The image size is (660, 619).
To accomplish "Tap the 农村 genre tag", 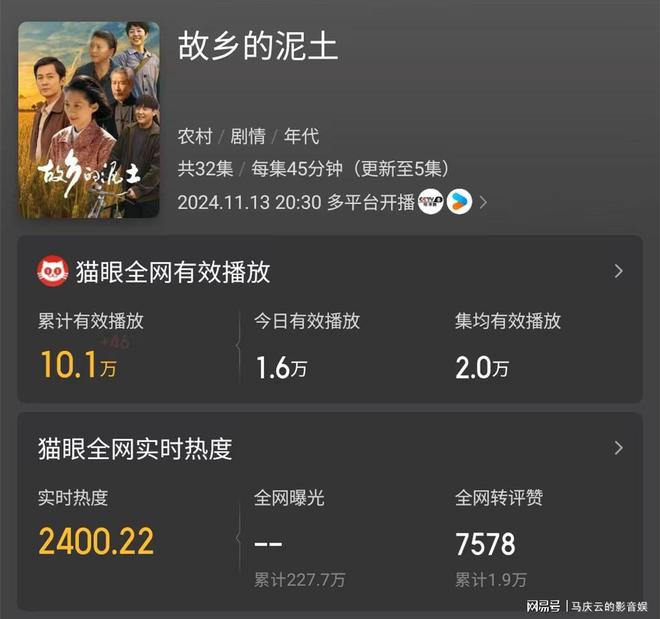I will pyautogui.click(x=195, y=136).
